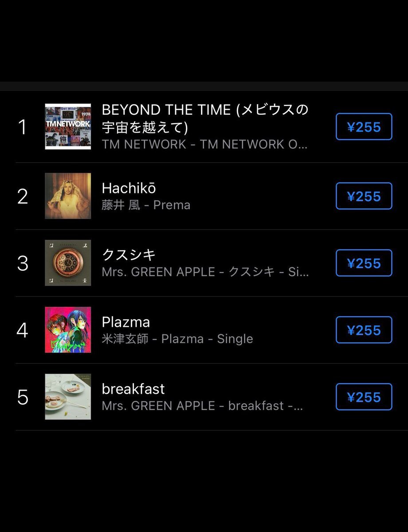Screen dimensions: 408x532
Task: Open the クスシキ clock artwork
Action: point(68,263)
